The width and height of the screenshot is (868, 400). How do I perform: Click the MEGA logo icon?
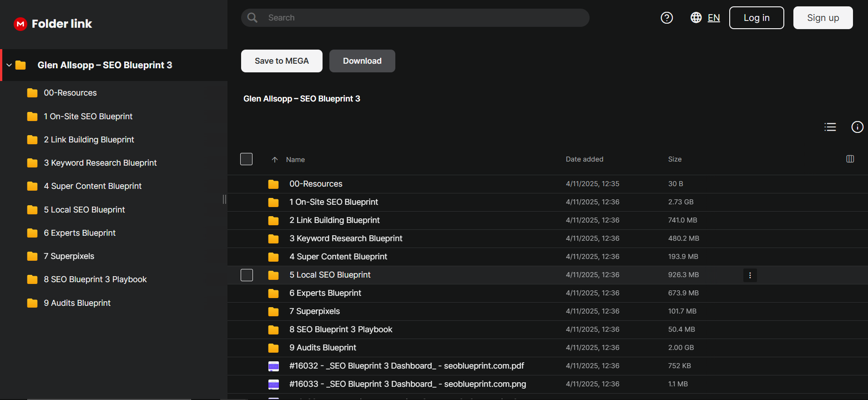pyautogui.click(x=20, y=24)
